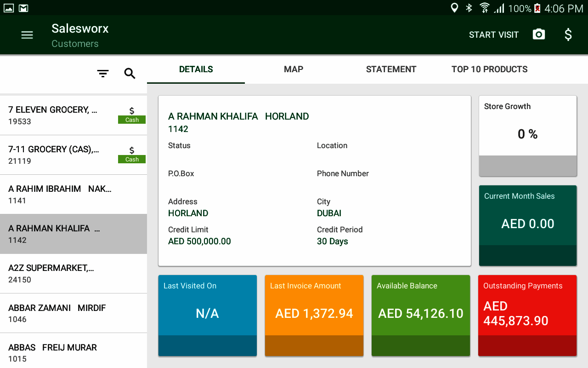
Task: Open the customer list filter icon
Action: [x=103, y=74]
